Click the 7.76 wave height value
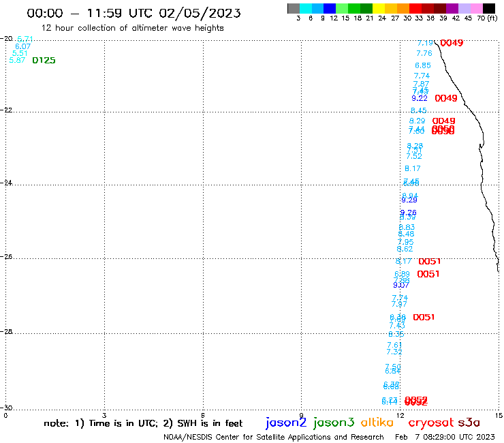504x443 pixels. tap(424, 53)
